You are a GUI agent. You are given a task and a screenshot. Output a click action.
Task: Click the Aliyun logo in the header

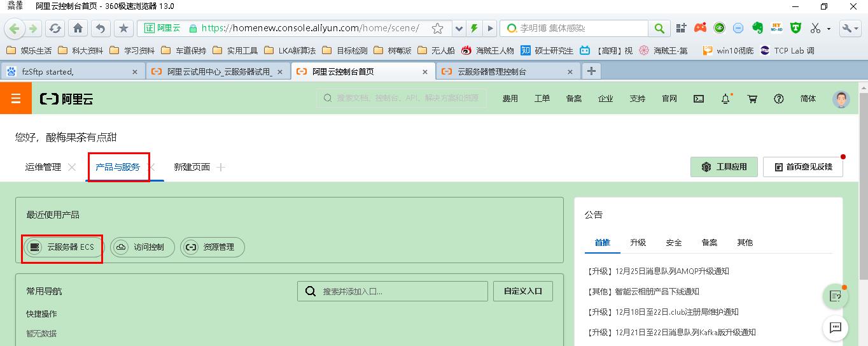(66, 99)
